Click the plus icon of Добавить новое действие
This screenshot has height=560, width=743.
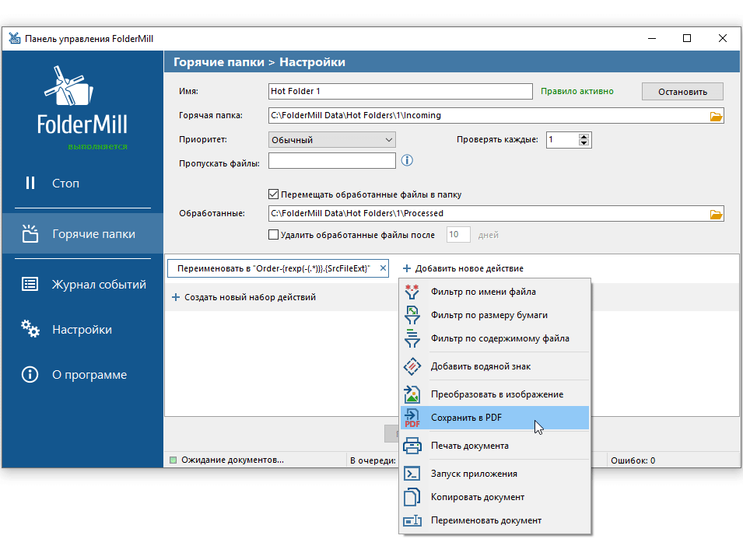tap(407, 268)
